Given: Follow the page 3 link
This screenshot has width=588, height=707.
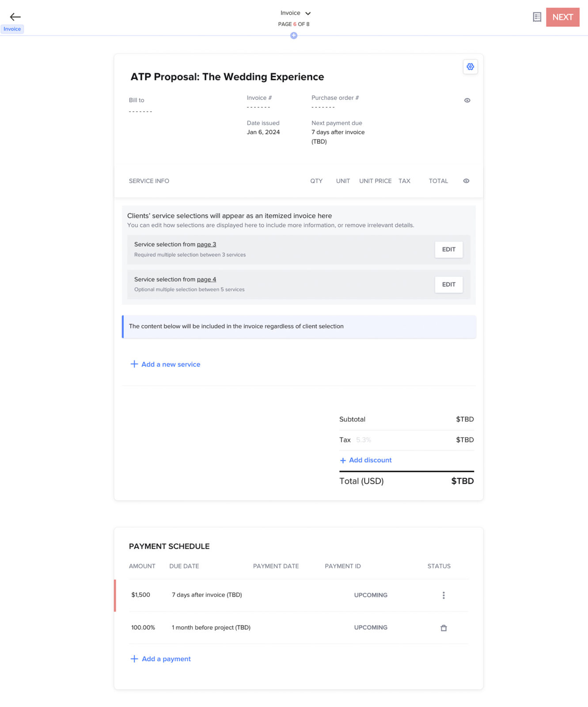Looking at the screenshot, I should pyautogui.click(x=206, y=244).
